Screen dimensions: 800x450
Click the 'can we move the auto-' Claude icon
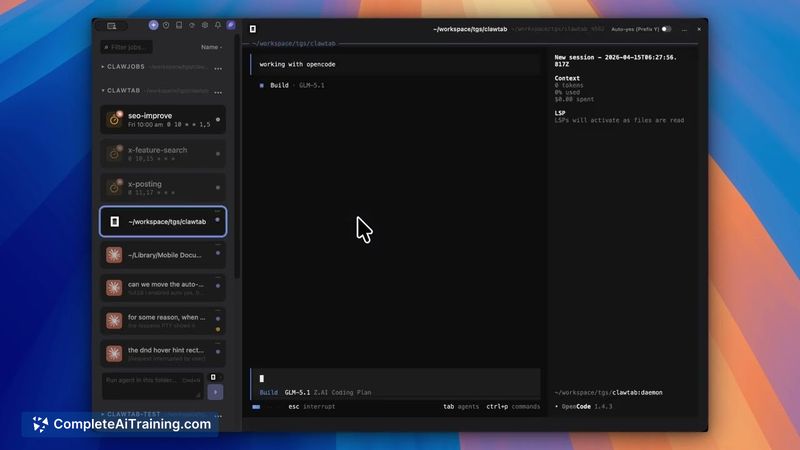point(114,288)
